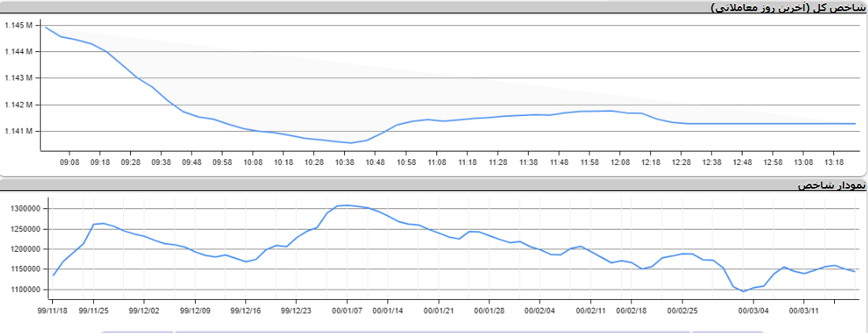The height and width of the screenshot is (333, 868).
Task: Click the index history peak near 00/01/07
Action: (x=347, y=205)
